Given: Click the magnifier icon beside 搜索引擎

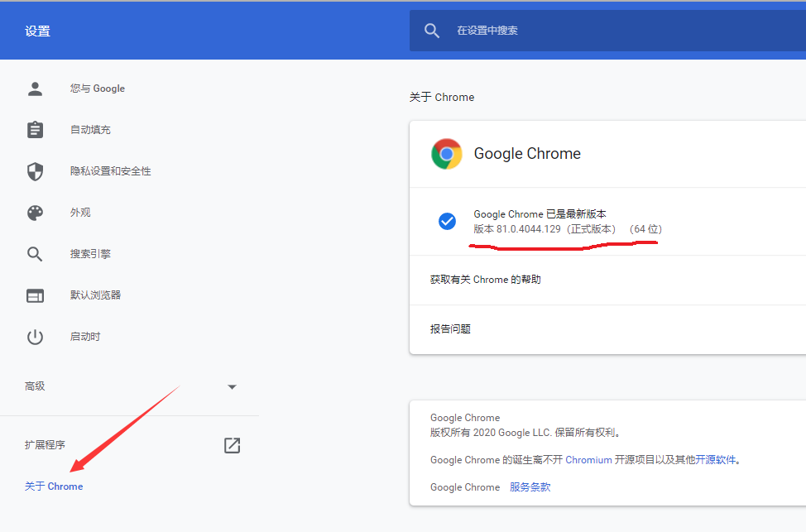Looking at the screenshot, I should pyautogui.click(x=35, y=254).
